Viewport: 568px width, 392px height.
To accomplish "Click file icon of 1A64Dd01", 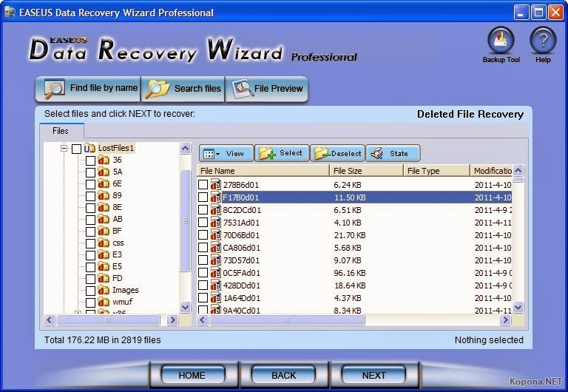I will click(215, 298).
